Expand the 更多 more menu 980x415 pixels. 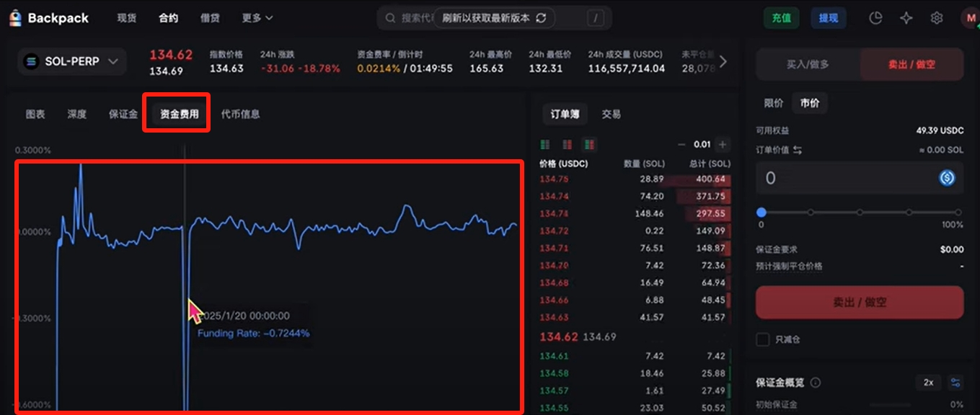pos(257,18)
